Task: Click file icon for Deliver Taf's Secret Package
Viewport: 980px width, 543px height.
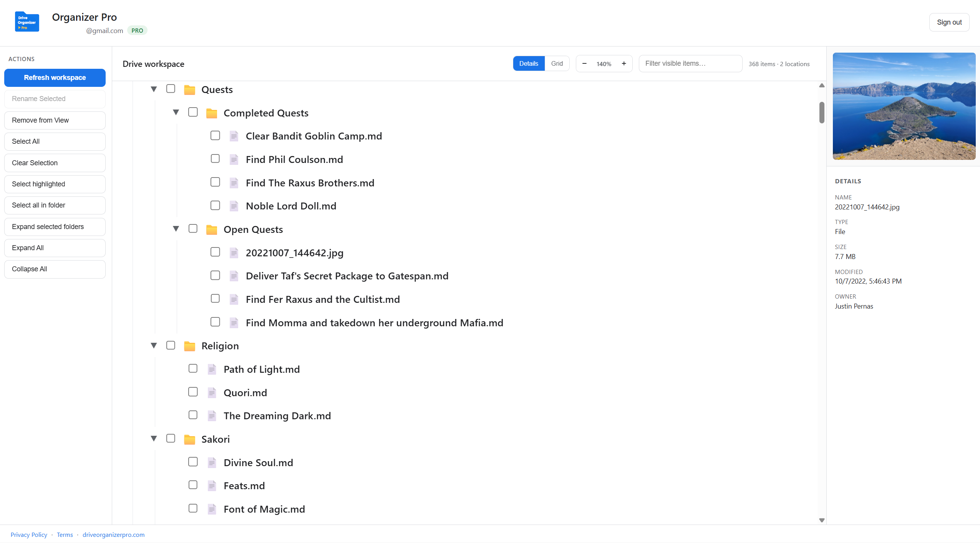Action: 234,276
